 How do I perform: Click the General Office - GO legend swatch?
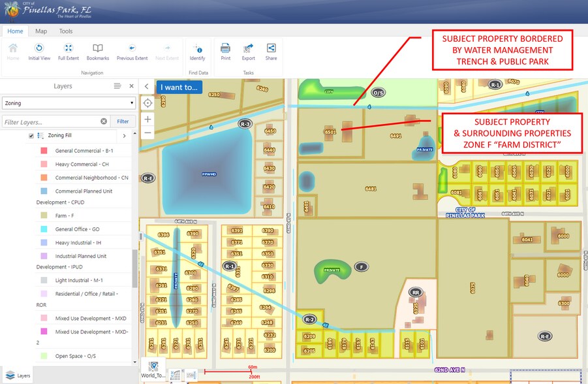click(44, 229)
